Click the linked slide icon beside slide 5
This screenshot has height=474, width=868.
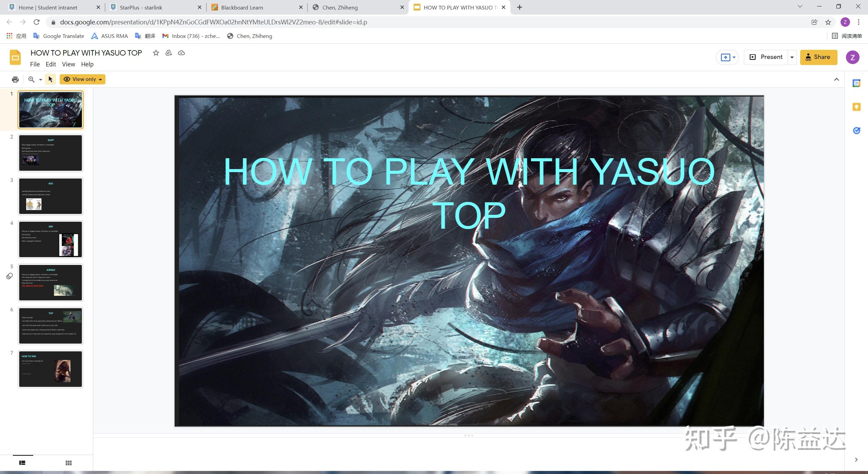9,276
